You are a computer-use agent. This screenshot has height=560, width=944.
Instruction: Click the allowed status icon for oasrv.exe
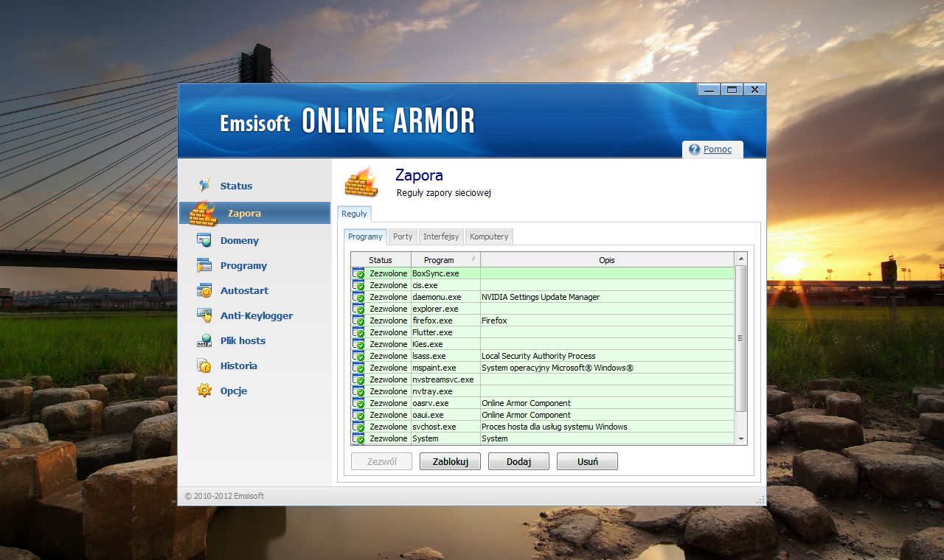click(359, 403)
